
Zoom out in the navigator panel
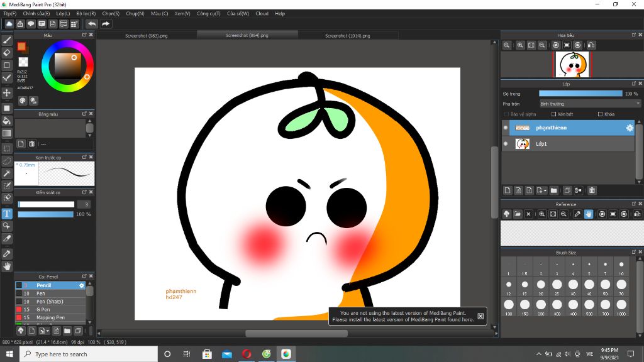click(x=542, y=45)
